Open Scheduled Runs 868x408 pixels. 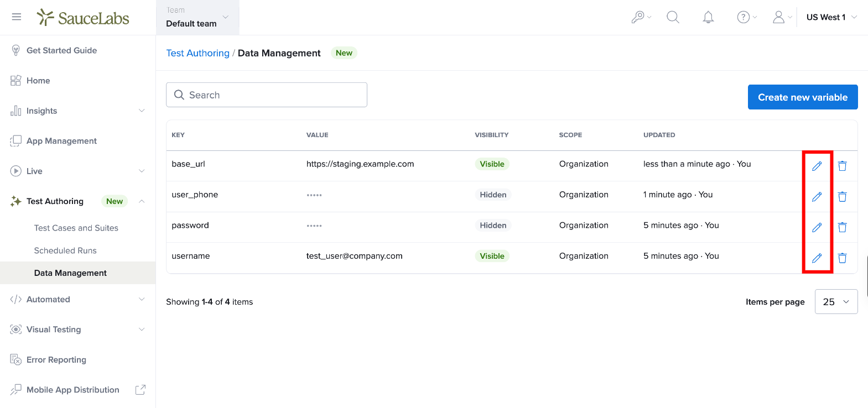pyautogui.click(x=65, y=250)
